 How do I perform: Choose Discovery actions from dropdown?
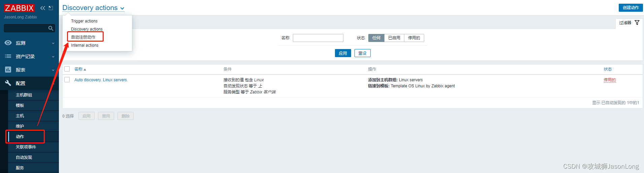[x=87, y=29]
